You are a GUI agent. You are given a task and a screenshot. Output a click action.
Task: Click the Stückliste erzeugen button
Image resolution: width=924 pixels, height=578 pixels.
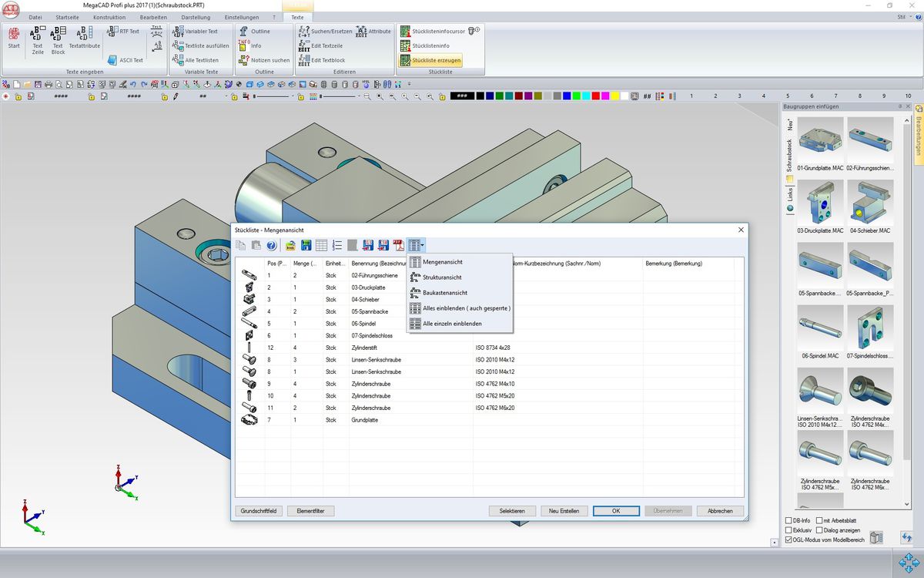point(430,60)
